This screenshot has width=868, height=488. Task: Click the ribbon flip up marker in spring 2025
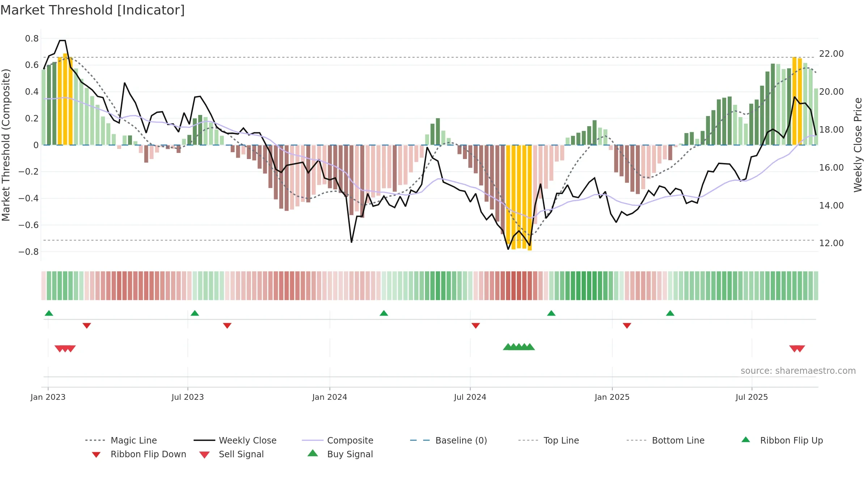pyautogui.click(x=670, y=313)
